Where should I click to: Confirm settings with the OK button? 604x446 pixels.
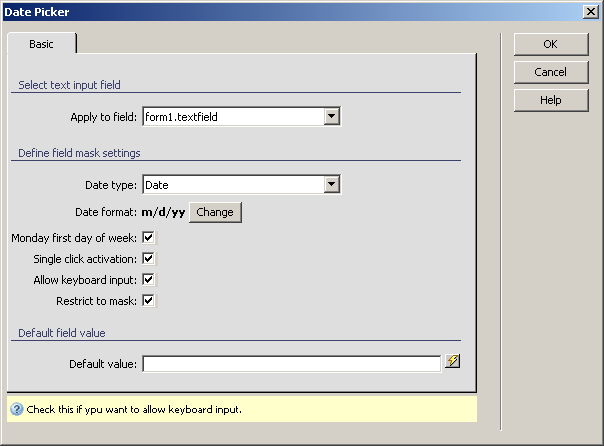click(550, 44)
